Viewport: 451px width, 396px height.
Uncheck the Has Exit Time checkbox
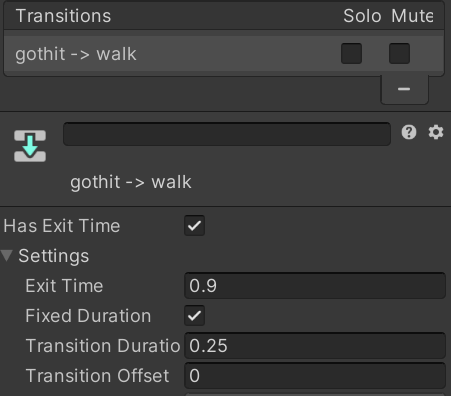[194, 226]
